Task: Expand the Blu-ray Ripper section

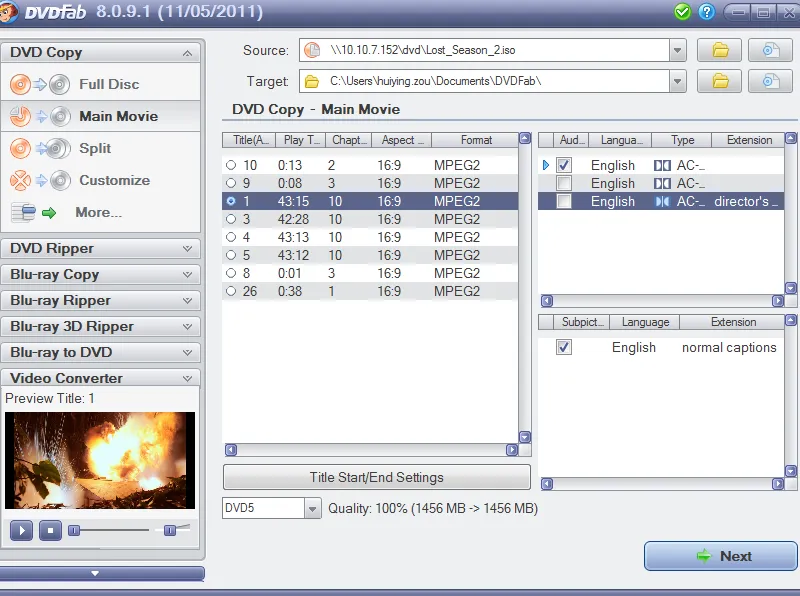Action: point(187,301)
